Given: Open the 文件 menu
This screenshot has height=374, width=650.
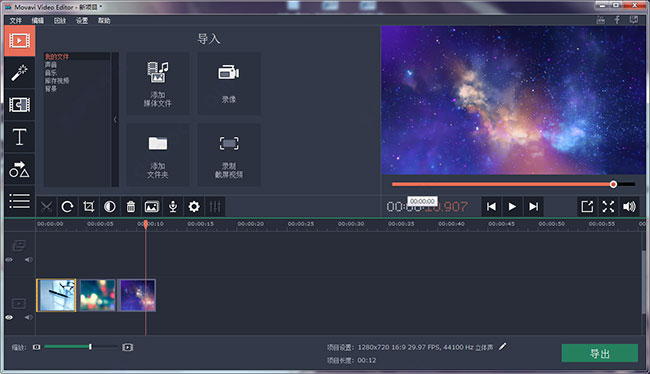Looking at the screenshot, I should pyautogui.click(x=15, y=20).
